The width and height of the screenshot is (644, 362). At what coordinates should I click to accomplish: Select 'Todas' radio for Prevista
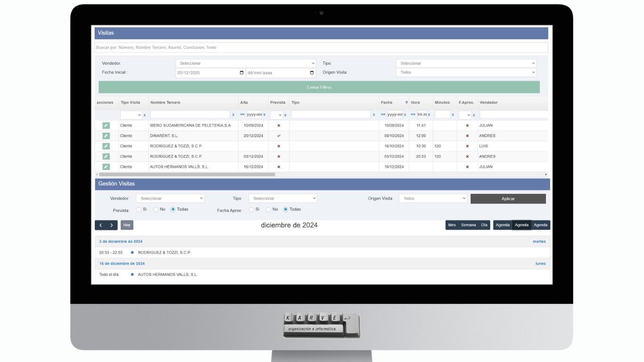(x=173, y=209)
